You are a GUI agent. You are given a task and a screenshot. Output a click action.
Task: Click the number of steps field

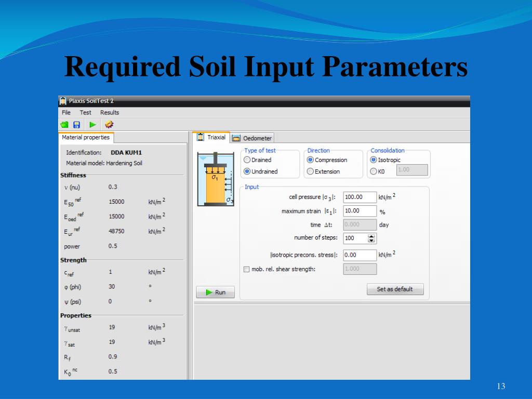(x=355, y=238)
